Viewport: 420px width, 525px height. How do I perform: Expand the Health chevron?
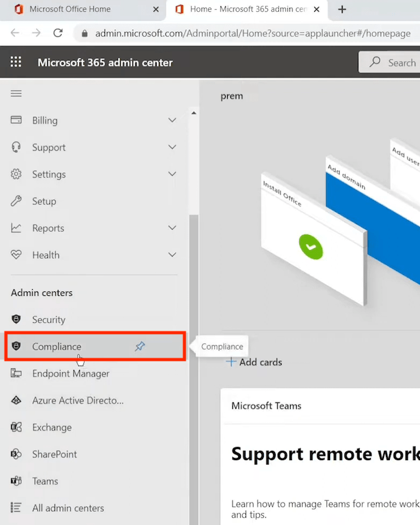tap(172, 255)
